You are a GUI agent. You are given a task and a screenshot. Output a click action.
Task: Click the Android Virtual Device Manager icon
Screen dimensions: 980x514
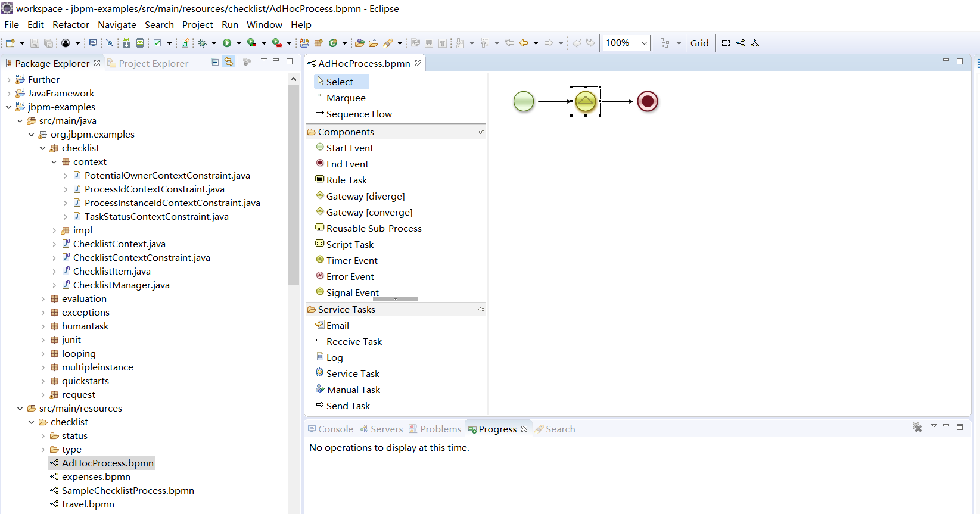(140, 43)
